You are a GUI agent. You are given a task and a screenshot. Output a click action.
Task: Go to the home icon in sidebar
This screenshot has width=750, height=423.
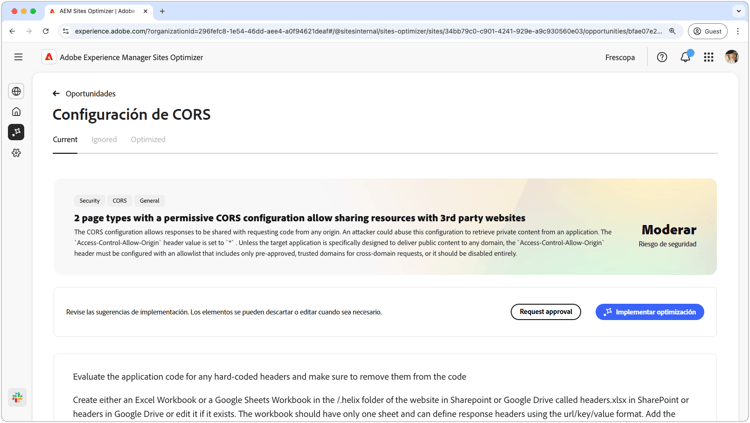coord(16,111)
